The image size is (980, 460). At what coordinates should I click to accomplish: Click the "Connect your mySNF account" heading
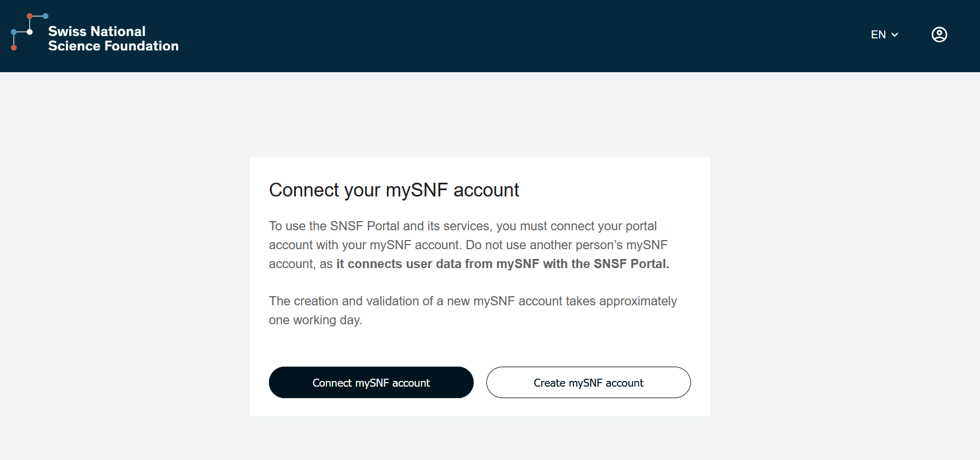(393, 190)
